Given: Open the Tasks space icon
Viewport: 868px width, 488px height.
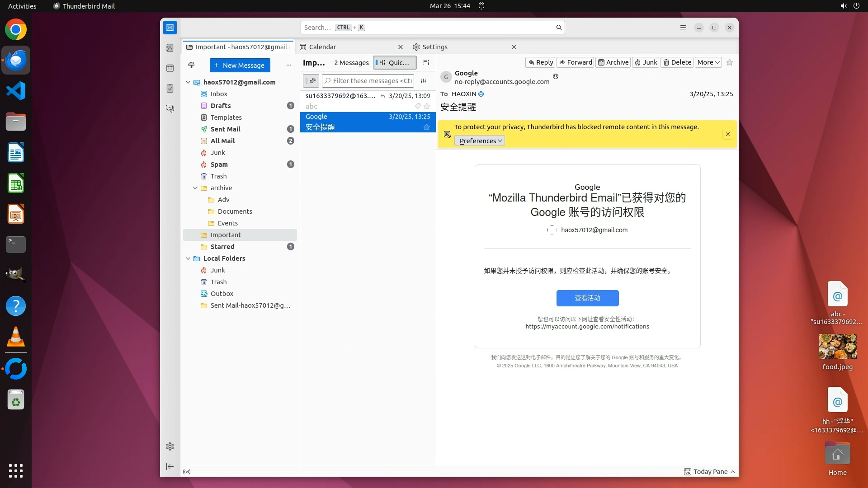Looking at the screenshot, I should (x=170, y=89).
